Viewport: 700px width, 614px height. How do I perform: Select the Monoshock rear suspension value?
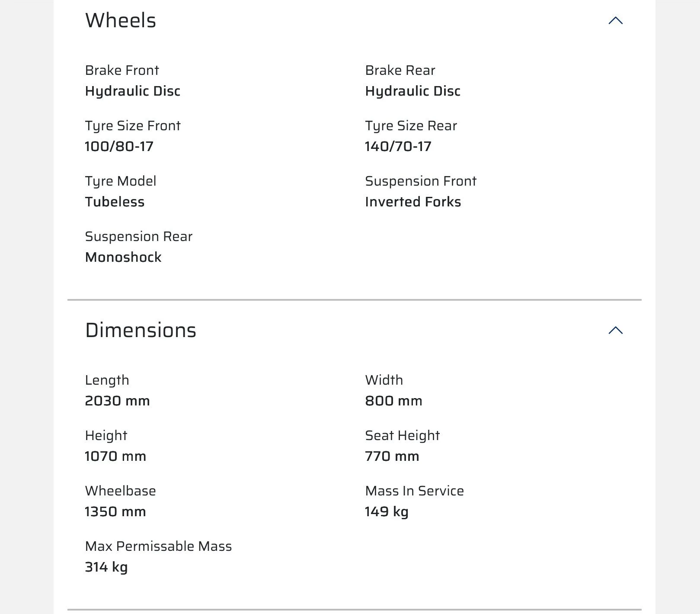click(123, 257)
